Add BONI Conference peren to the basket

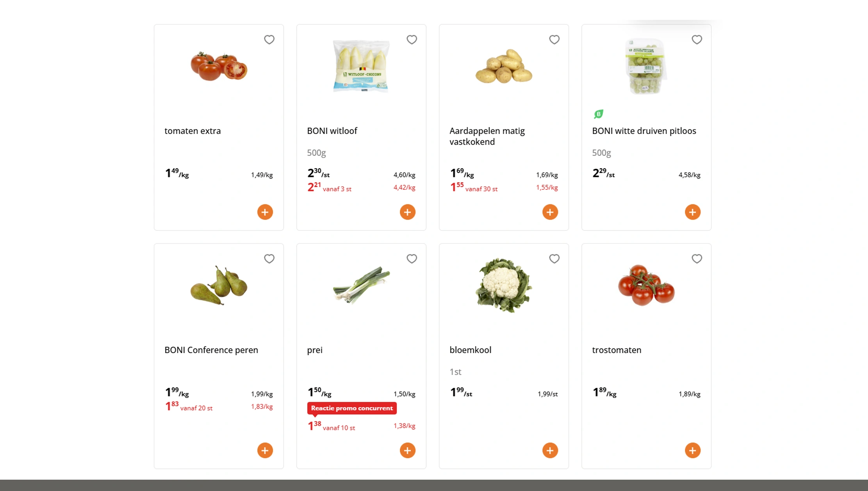265,450
